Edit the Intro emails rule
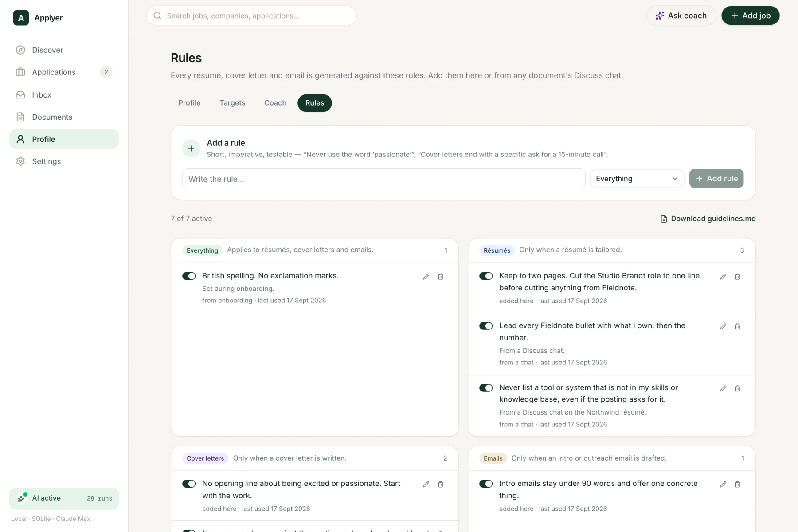The height and width of the screenshot is (532, 798). [723, 485]
